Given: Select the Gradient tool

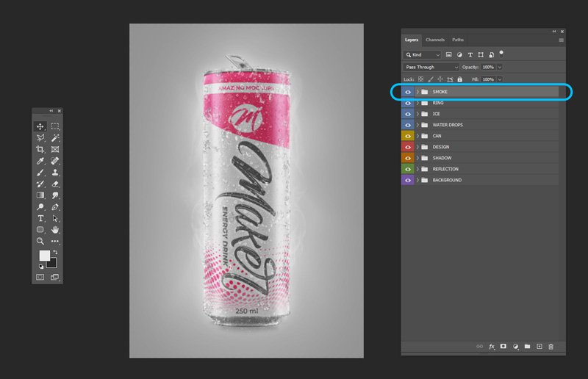Looking at the screenshot, I should point(40,195).
